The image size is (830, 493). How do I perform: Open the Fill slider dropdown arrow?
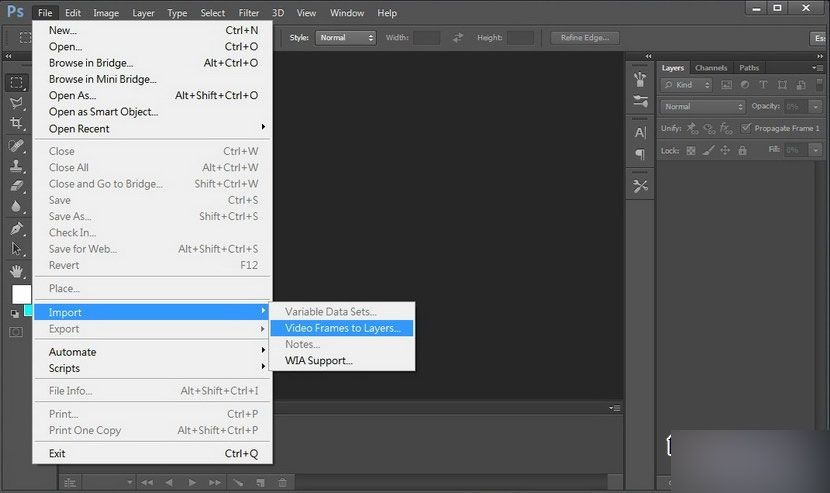(x=816, y=150)
